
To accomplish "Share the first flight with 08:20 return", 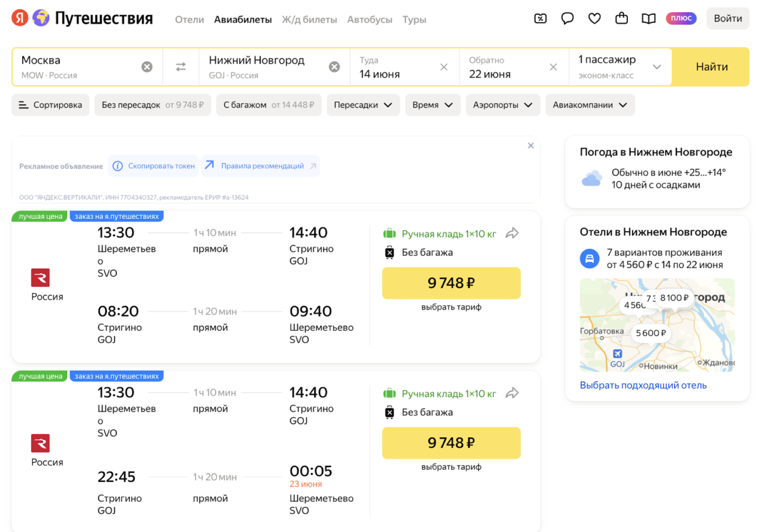I will [x=512, y=234].
